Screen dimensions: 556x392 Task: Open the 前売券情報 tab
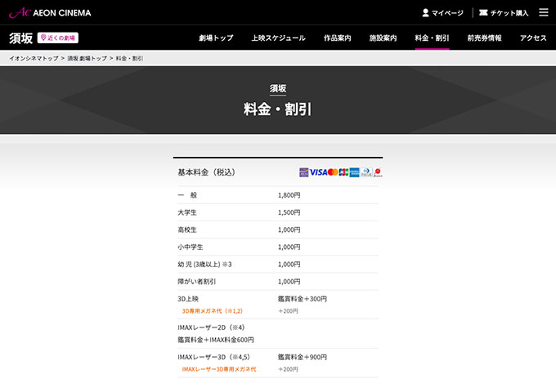[484, 38]
